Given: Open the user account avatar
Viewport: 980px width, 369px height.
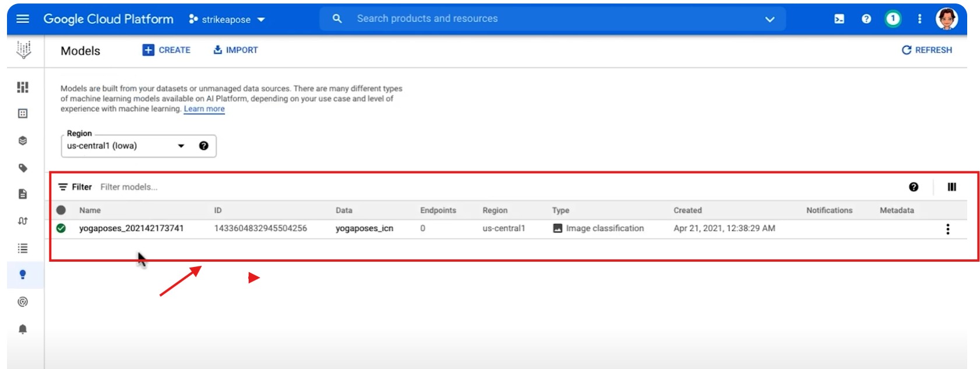Looking at the screenshot, I should [946, 19].
